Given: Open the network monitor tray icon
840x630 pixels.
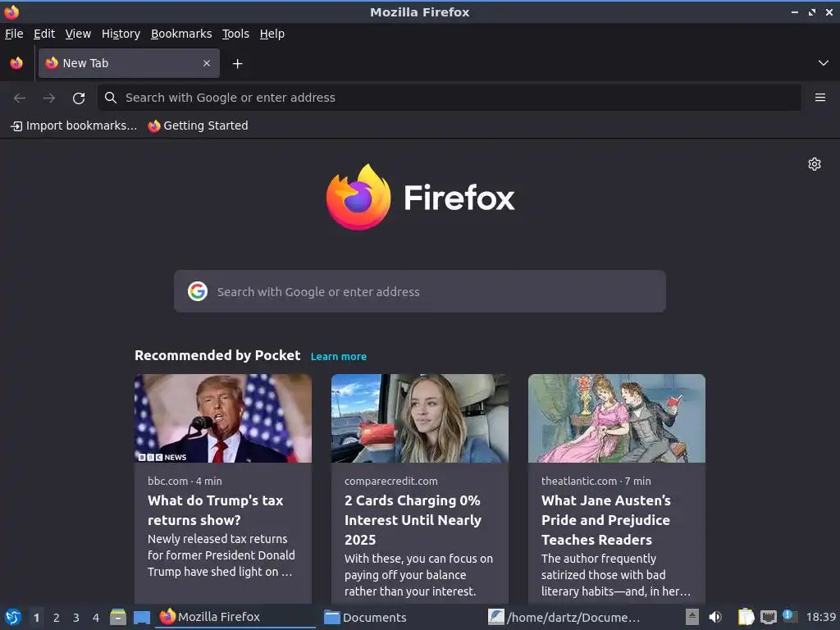Looking at the screenshot, I should point(768,617).
